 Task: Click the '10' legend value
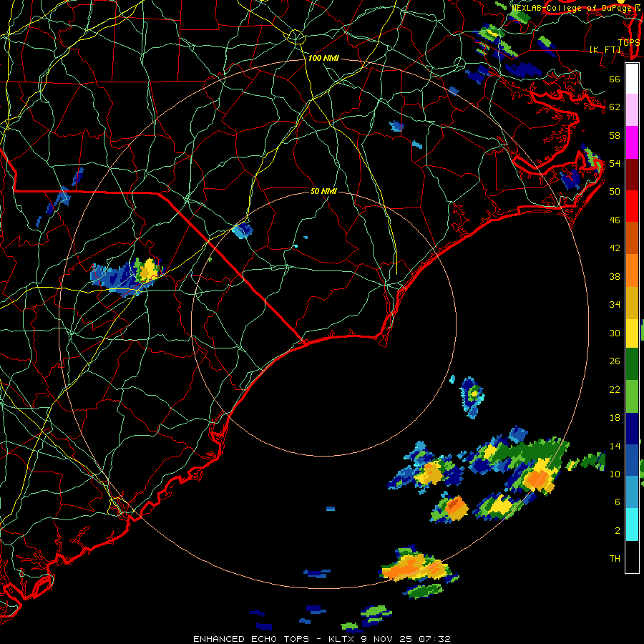pyautogui.click(x=615, y=474)
